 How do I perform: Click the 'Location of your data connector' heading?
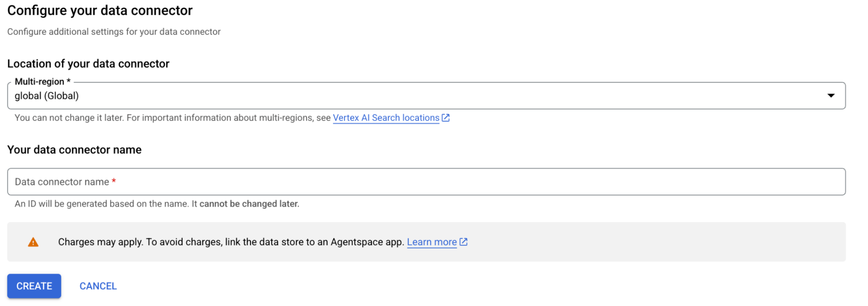(88, 64)
